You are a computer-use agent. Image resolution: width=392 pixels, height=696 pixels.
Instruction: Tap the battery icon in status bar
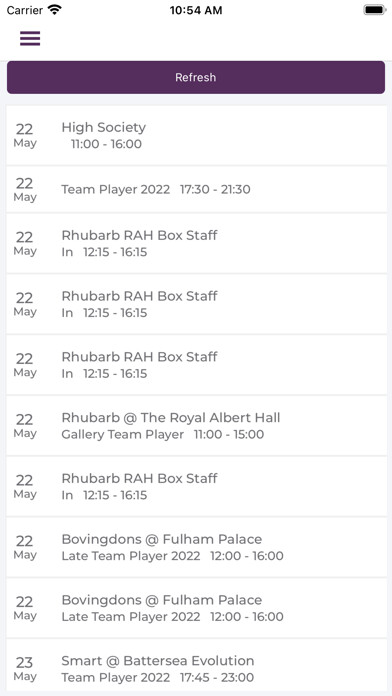click(x=375, y=10)
